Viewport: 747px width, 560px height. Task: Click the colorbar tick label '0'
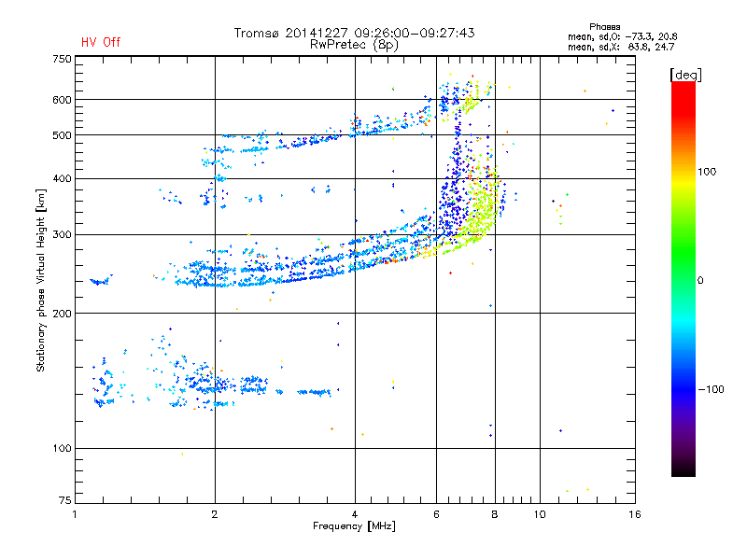[700, 281]
